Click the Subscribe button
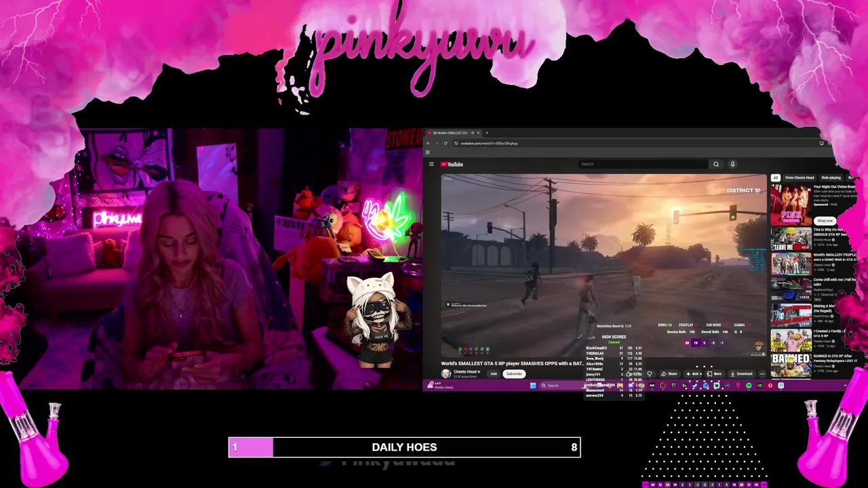 pyautogui.click(x=514, y=373)
